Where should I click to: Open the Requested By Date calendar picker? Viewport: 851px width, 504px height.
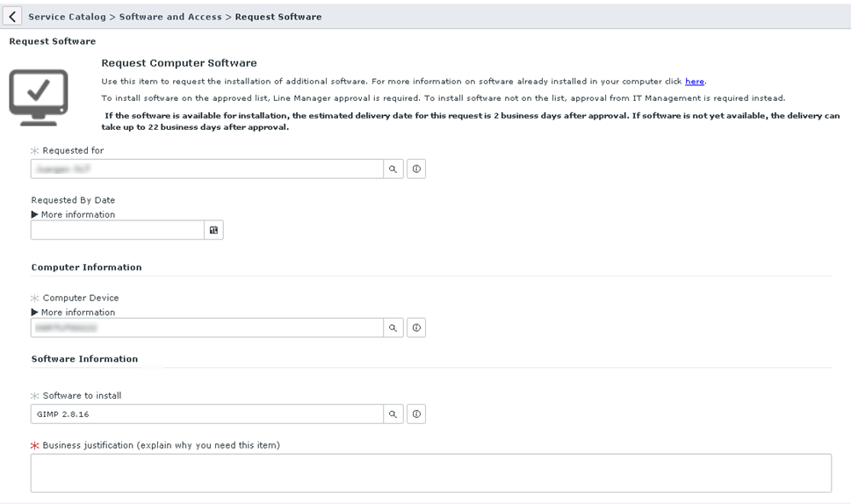(x=213, y=230)
